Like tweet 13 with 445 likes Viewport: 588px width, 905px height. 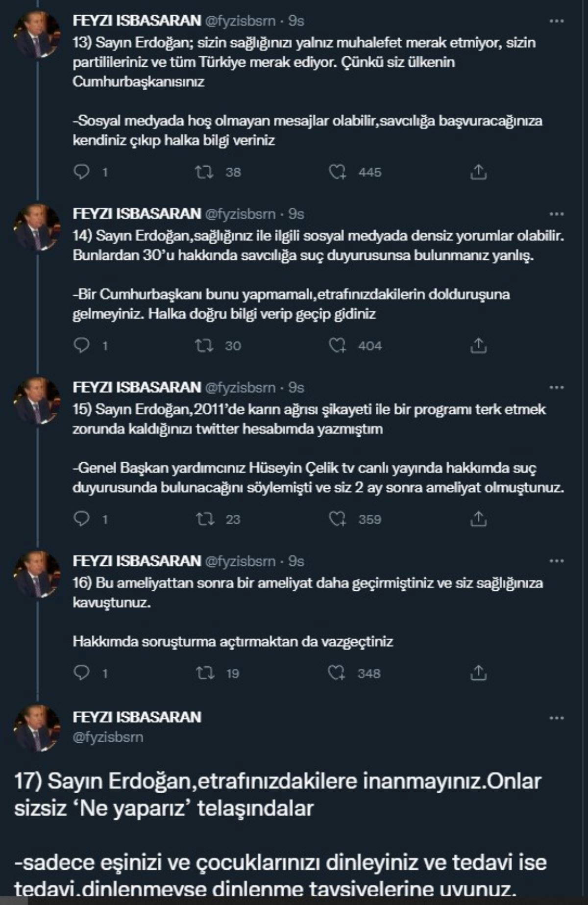[337, 172]
